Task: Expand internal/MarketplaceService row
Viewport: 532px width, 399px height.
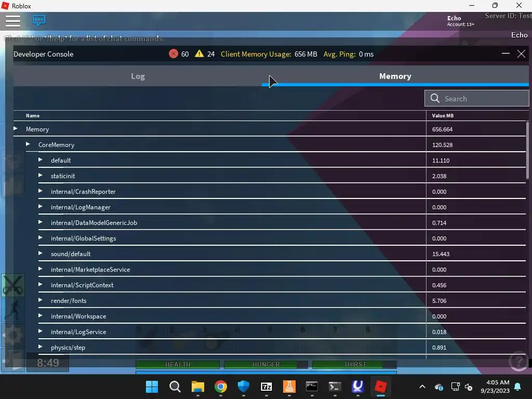Action: [x=41, y=269]
